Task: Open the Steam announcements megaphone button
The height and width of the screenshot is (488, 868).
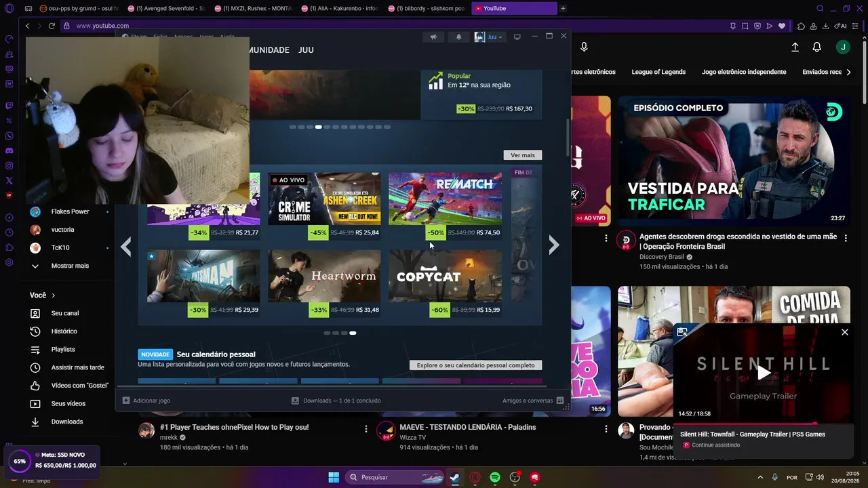Action: point(433,37)
